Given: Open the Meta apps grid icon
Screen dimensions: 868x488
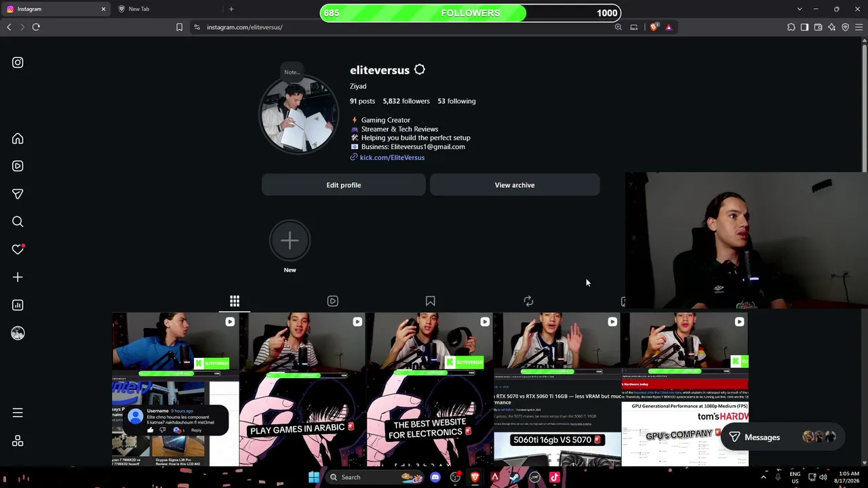Looking at the screenshot, I should [18, 441].
